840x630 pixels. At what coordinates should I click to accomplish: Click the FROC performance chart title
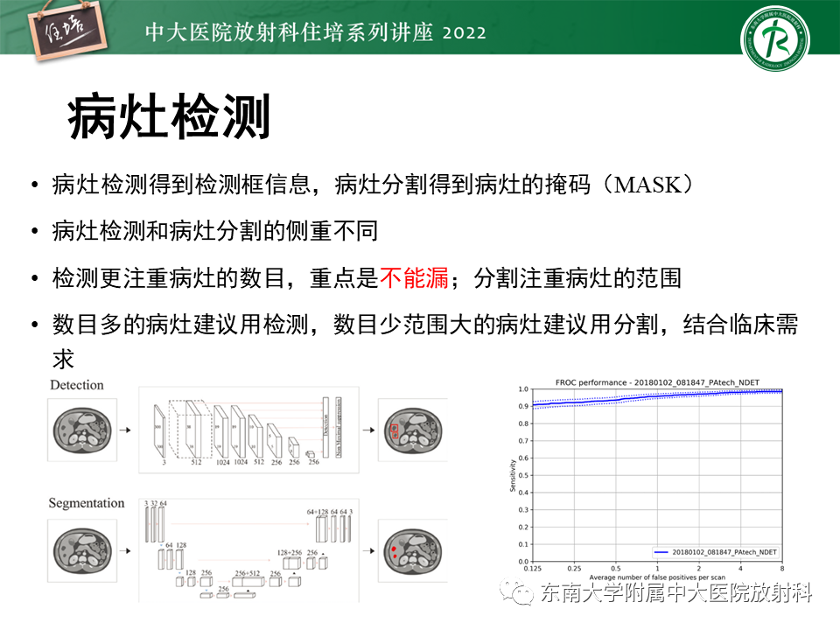point(656,382)
